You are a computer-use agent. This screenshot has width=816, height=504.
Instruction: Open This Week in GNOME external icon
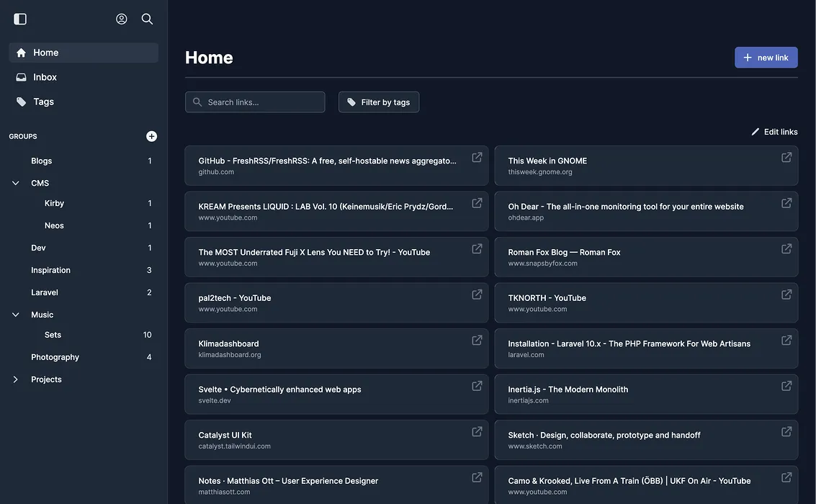pos(786,158)
